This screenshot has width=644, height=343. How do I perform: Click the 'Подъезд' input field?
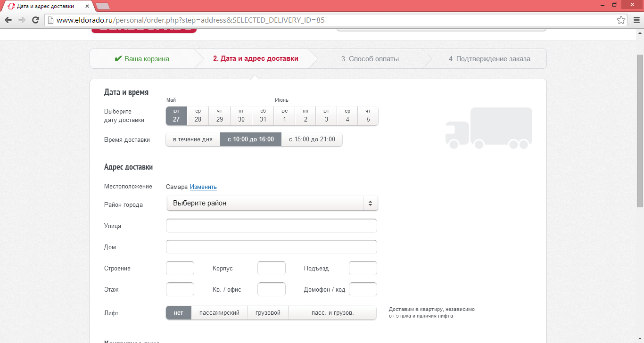[363, 268]
